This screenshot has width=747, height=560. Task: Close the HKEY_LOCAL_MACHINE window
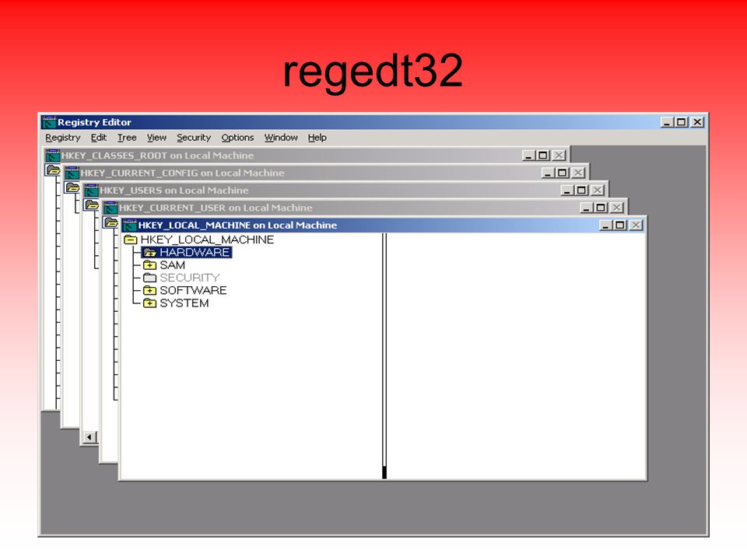click(636, 226)
